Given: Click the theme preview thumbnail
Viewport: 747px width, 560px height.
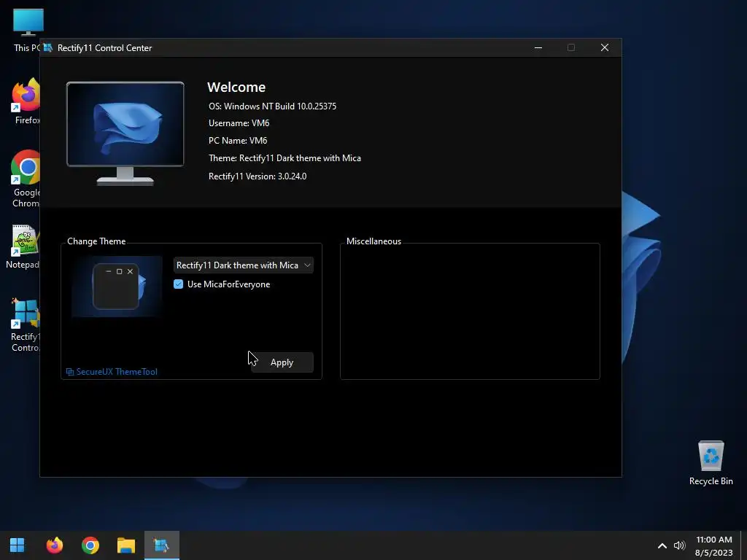Looking at the screenshot, I should point(117,287).
